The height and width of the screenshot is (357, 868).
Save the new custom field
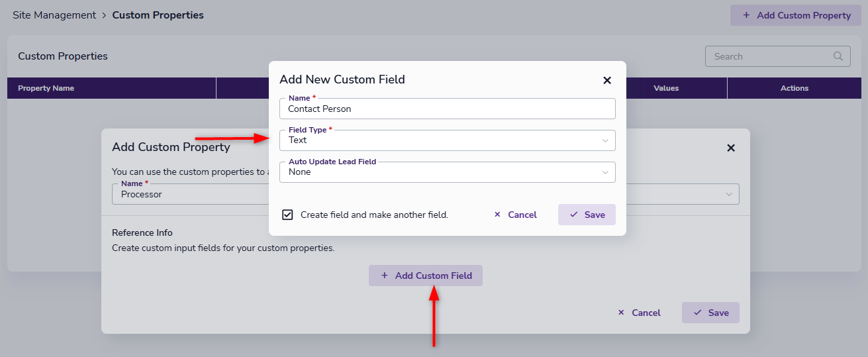pos(587,215)
